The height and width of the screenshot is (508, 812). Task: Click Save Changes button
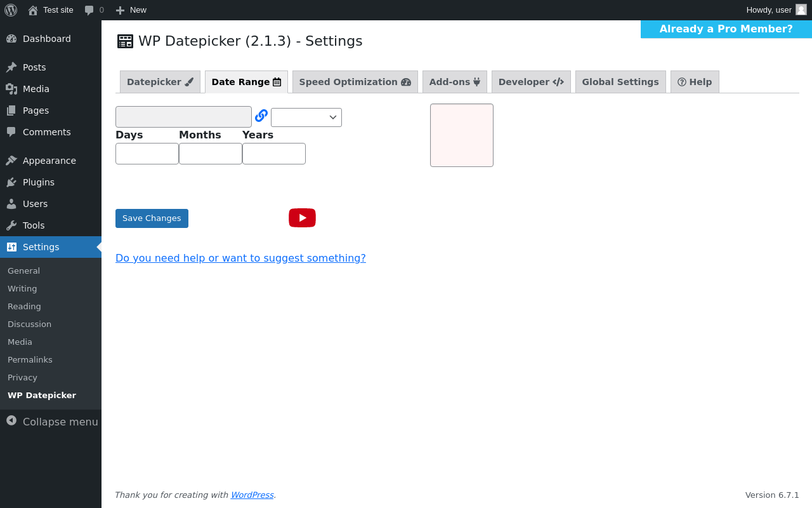(152, 218)
